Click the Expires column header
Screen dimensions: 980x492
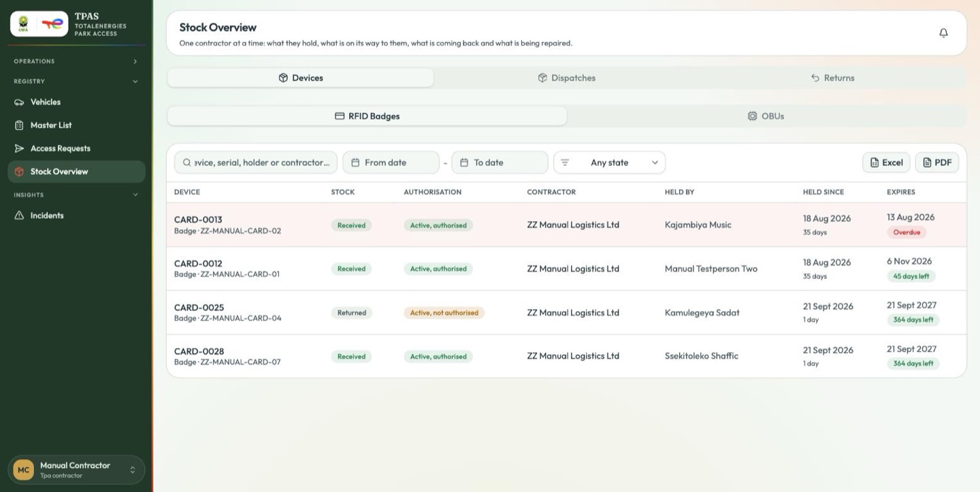(901, 192)
